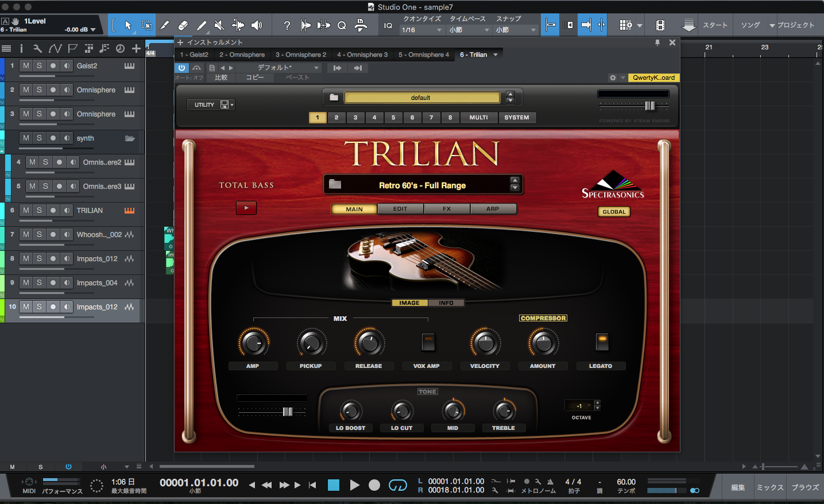Adjust the TREBLE tone knob

click(x=504, y=410)
